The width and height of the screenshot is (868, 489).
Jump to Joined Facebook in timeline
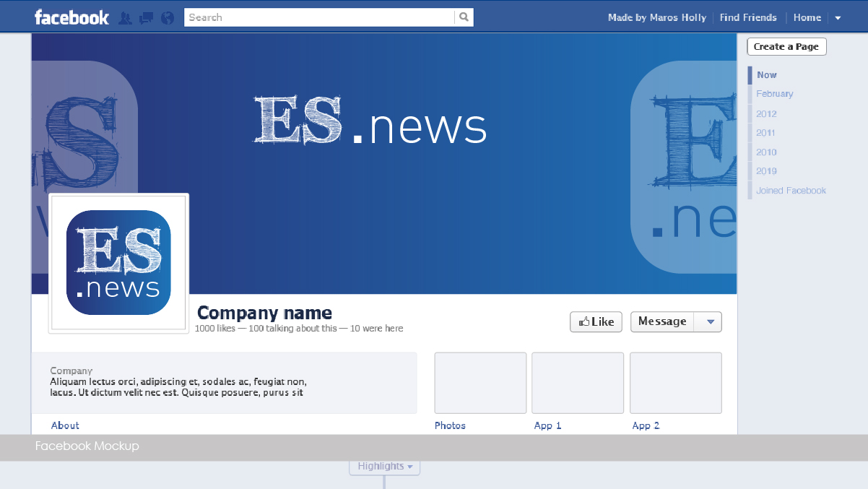[791, 191]
